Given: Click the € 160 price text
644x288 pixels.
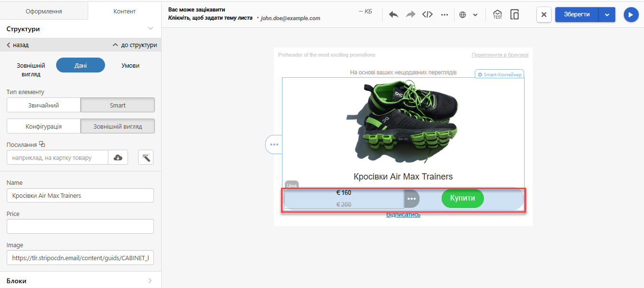Looking at the screenshot, I should pos(344,192).
